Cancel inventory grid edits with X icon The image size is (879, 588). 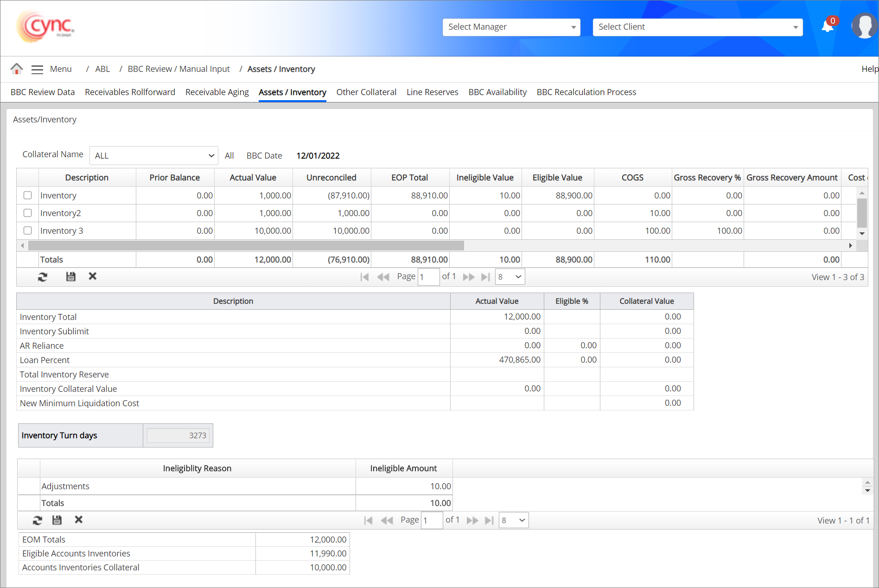pyautogui.click(x=93, y=276)
